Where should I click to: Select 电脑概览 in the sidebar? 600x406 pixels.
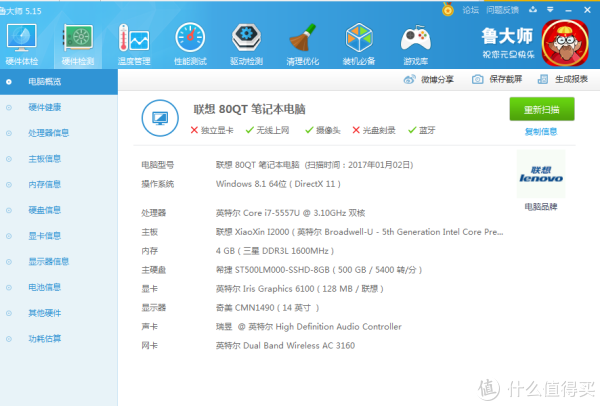tap(59, 82)
